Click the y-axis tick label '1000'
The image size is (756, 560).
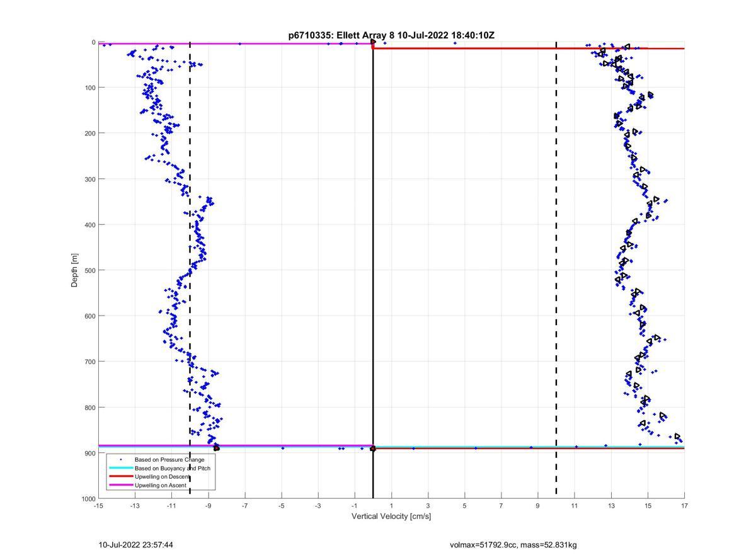88,498
